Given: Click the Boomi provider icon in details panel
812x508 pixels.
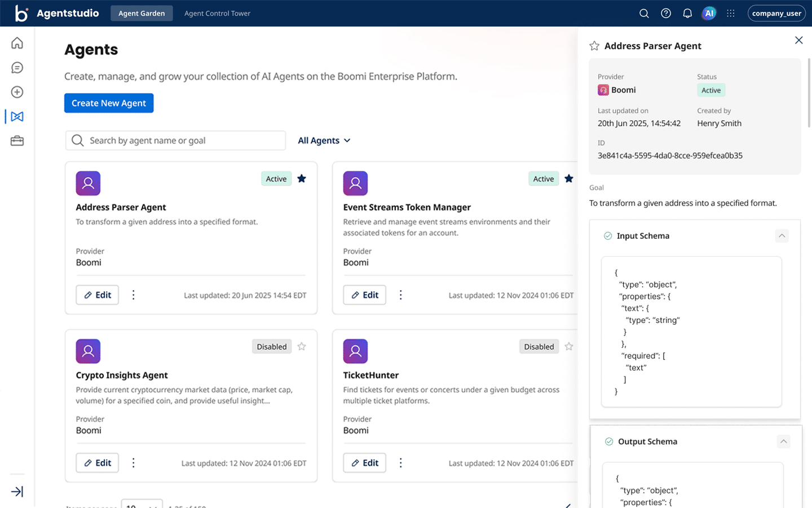Looking at the screenshot, I should click(603, 90).
